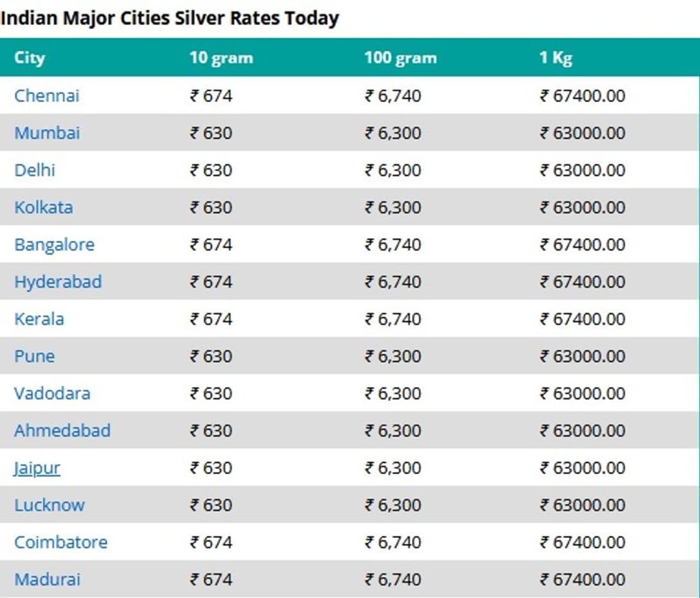Click Mumbai's 10 gram price cell

click(211, 133)
